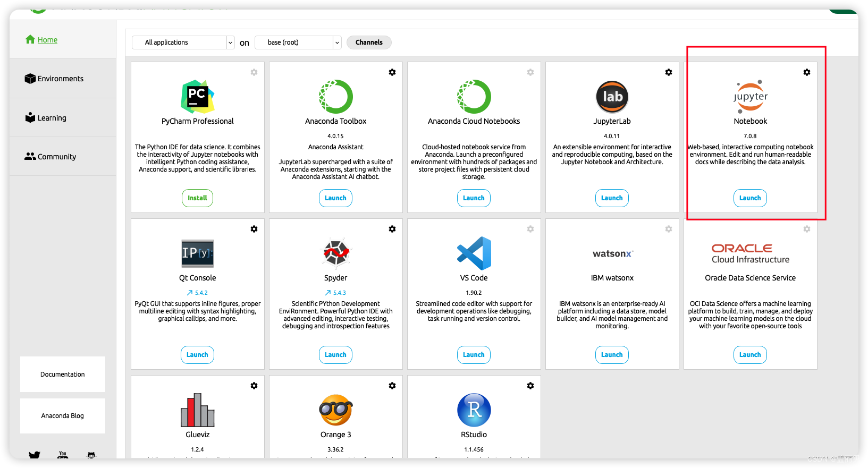Click the Anaconda Toolbox title text
868x468 pixels.
tap(336, 121)
